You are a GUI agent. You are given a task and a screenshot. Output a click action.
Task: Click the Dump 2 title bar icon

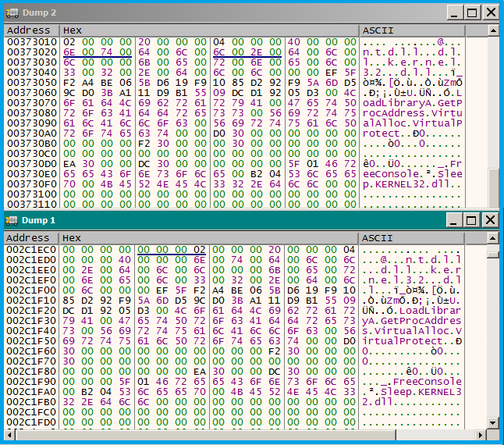[x=12, y=12]
